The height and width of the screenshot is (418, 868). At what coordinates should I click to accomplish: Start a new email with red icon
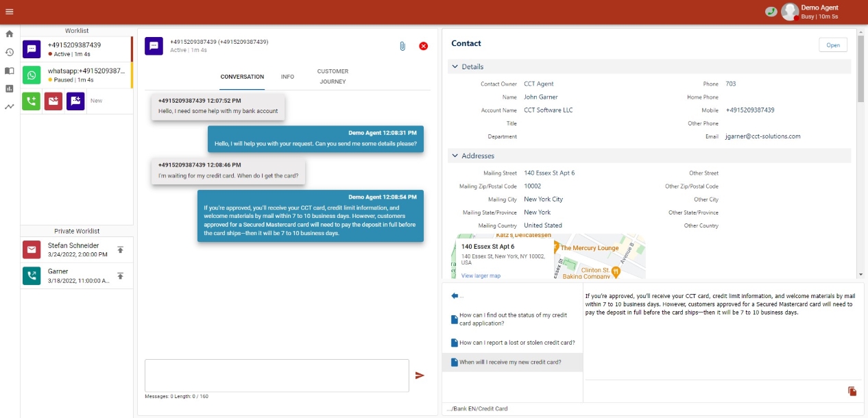(53, 101)
